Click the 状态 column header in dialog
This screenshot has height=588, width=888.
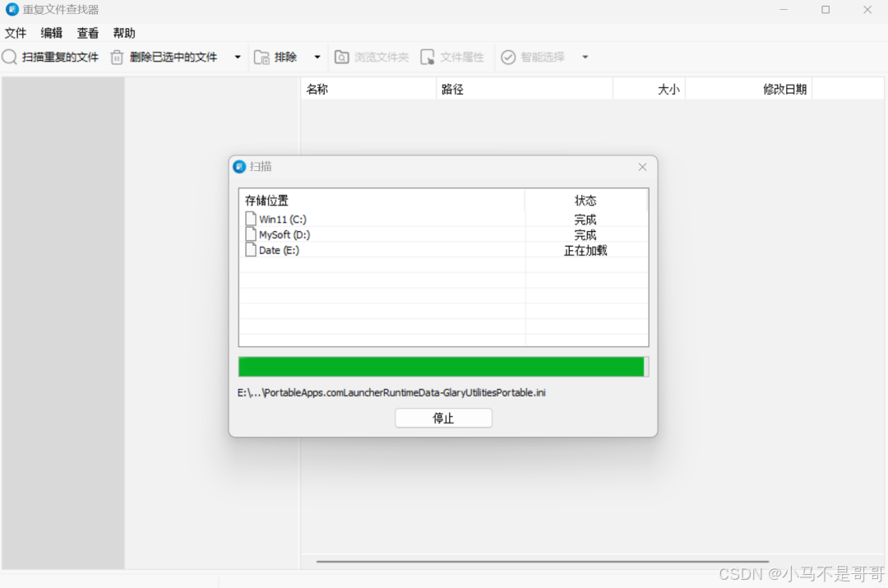(x=585, y=201)
